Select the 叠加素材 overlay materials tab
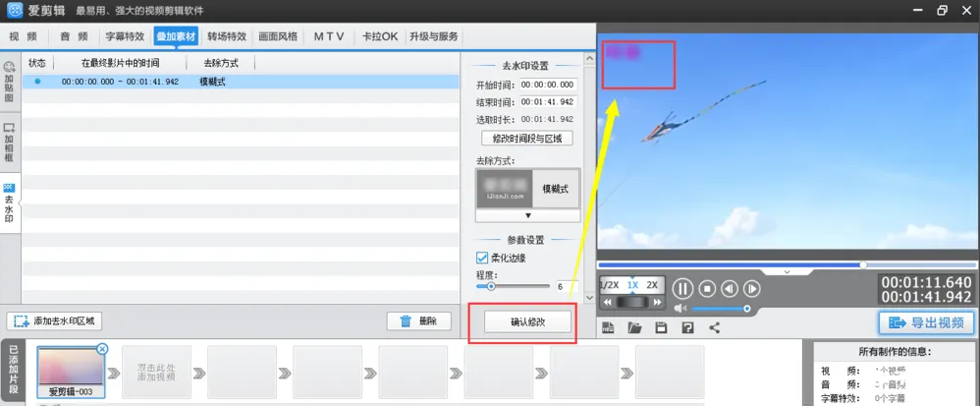This screenshot has width=980, height=406. (176, 36)
